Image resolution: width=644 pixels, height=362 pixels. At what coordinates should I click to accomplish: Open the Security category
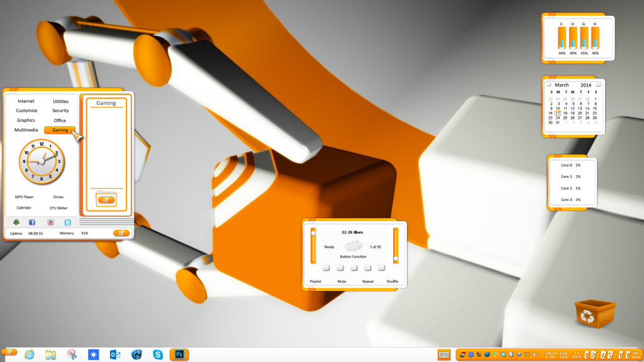click(60, 111)
